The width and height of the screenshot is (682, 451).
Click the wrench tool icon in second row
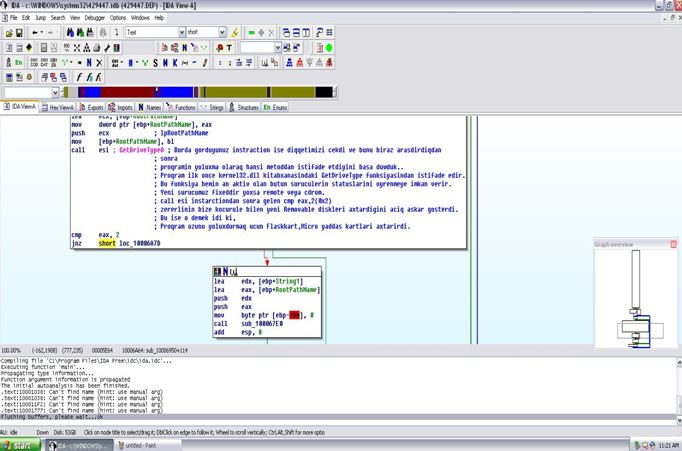click(107, 47)
